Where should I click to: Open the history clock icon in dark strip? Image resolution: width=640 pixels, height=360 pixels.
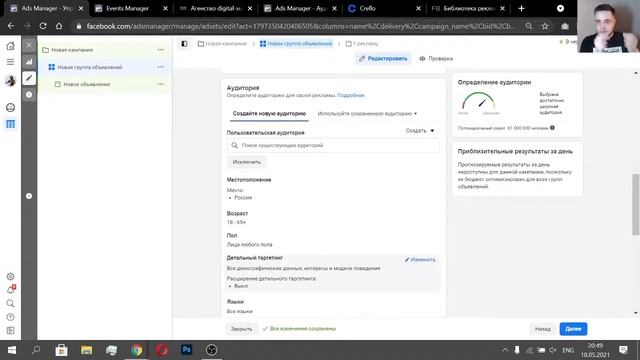29,95
